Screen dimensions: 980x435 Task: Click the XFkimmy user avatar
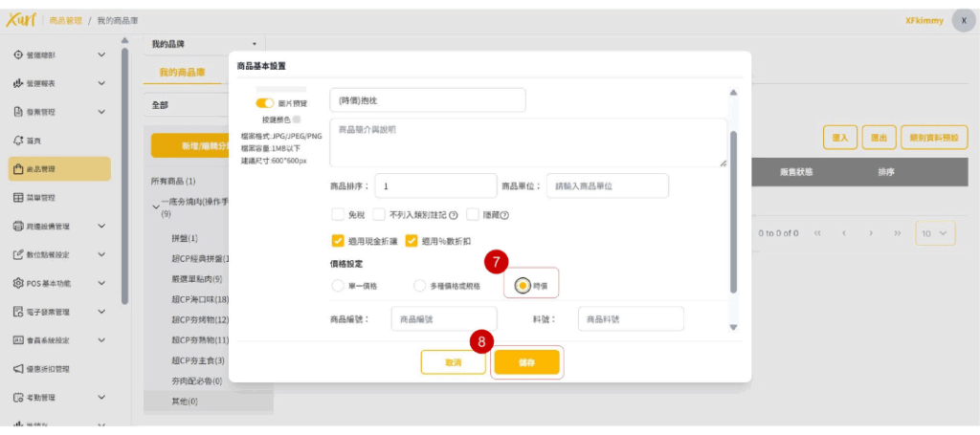(963, 21)
